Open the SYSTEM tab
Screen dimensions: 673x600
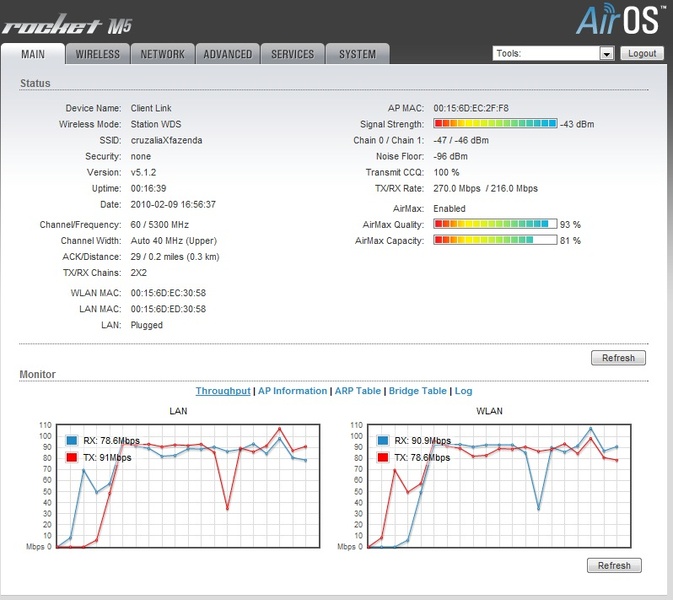tap(358, 54)
